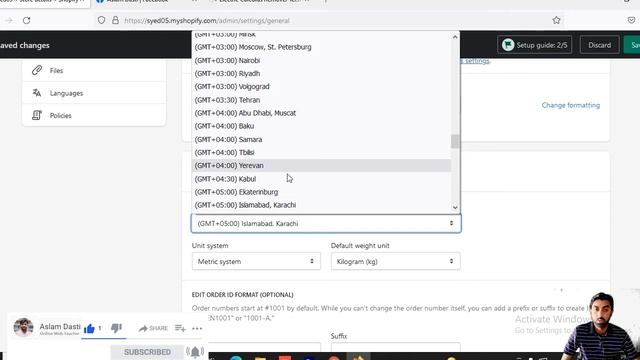Click the shield tracking protection icon
This screenshot has width=640, height=360.
click(x=101, y=20)
